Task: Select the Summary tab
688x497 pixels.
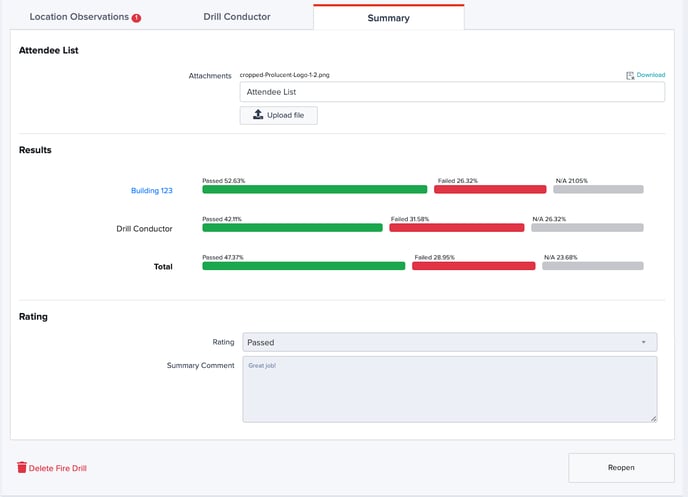Action: pos(389,18)
